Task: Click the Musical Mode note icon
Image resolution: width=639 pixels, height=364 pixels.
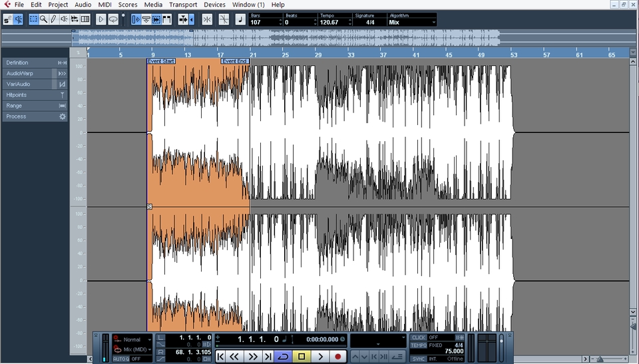Action: coord(240,19)
